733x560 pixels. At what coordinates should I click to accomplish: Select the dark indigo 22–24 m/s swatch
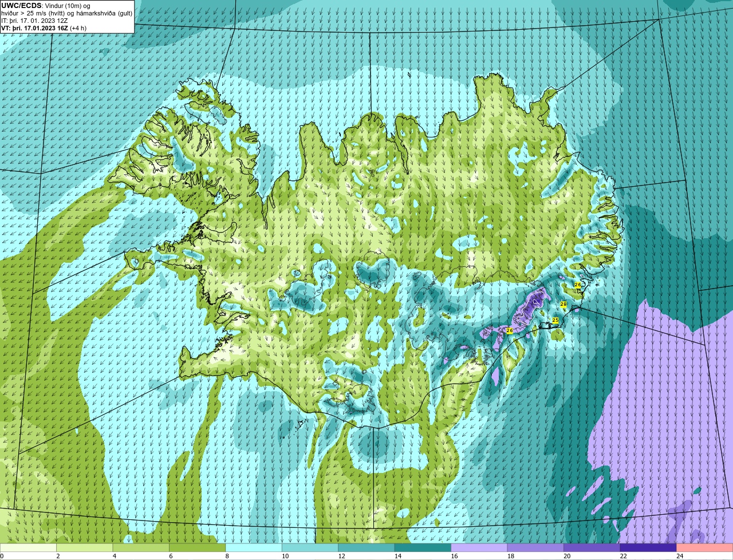click(649, 547)
